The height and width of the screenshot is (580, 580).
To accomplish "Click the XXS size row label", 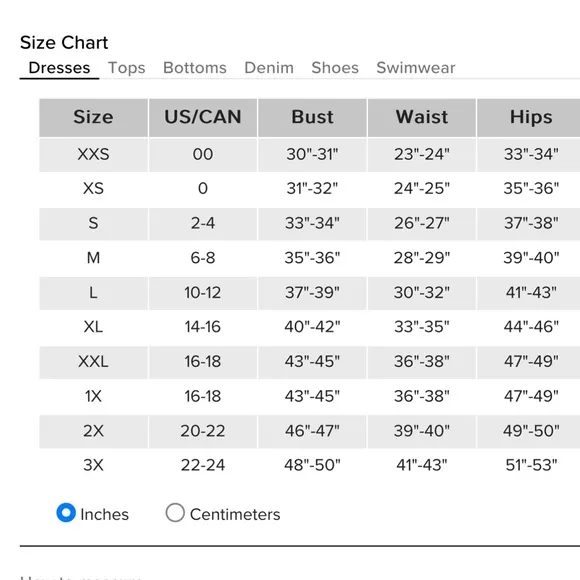I will (x=93, y=154).
